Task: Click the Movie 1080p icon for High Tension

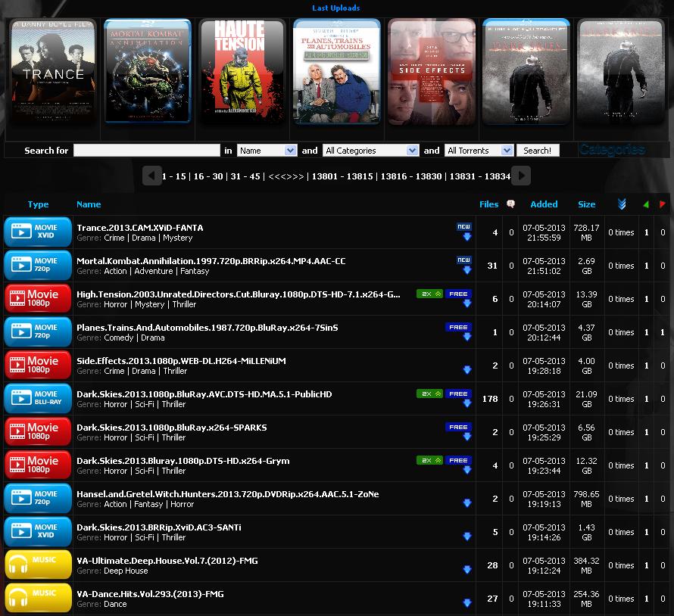Action: point(38,299)
